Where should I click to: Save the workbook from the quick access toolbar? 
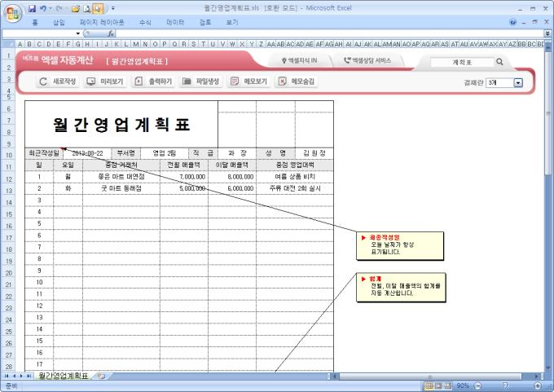[x=32, y=8]
